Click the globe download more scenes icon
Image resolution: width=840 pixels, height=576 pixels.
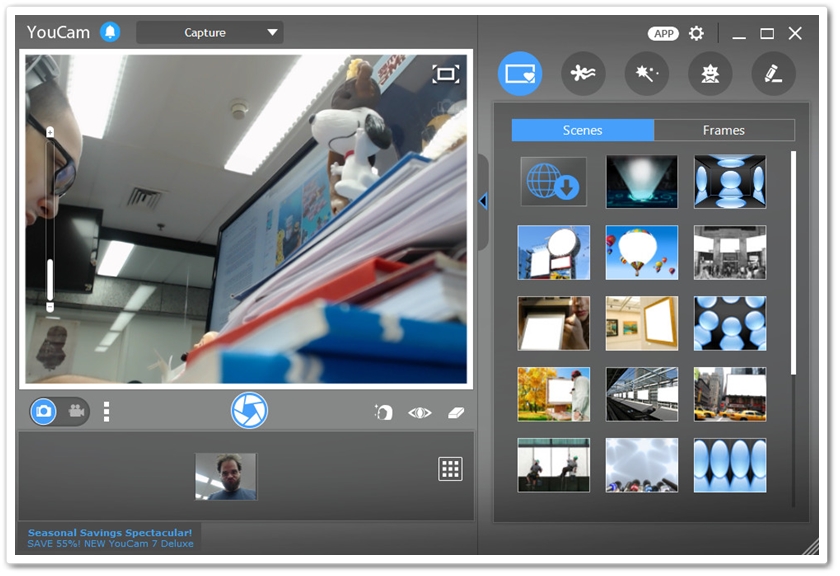click(x=553, y=182)
